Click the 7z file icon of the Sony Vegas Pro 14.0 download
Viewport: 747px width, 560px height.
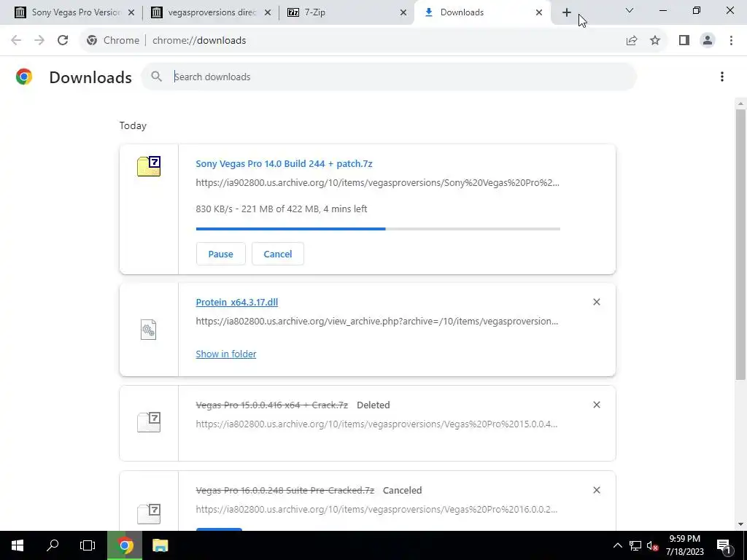click(149, 166)
